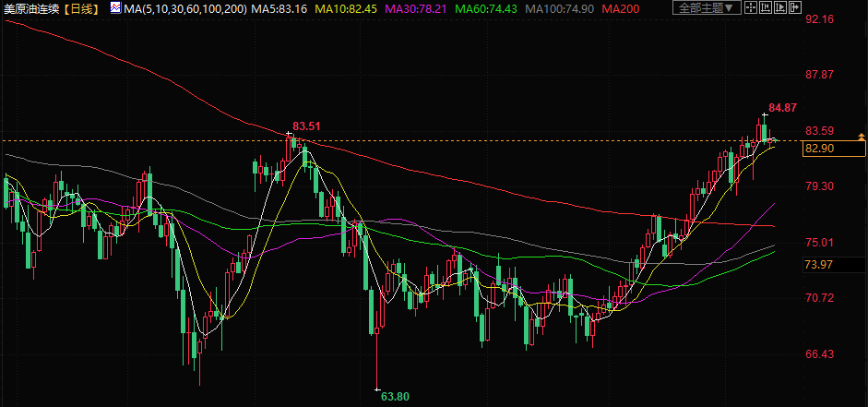The width and height of the screenshot is (868, 407).
Task: Click the 美原油连续 chart title
Action: (x=32, y=8)
